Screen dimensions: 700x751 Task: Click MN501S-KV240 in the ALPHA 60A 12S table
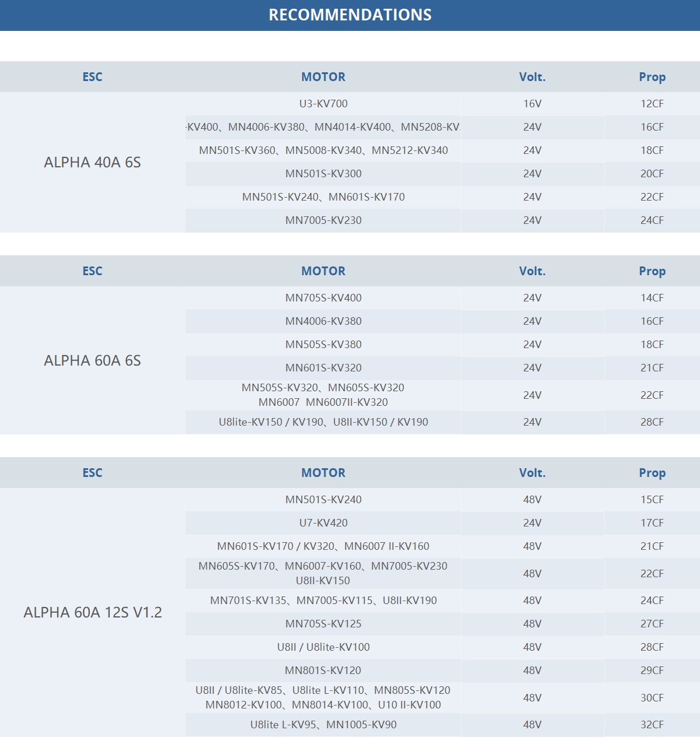point(323,500)
